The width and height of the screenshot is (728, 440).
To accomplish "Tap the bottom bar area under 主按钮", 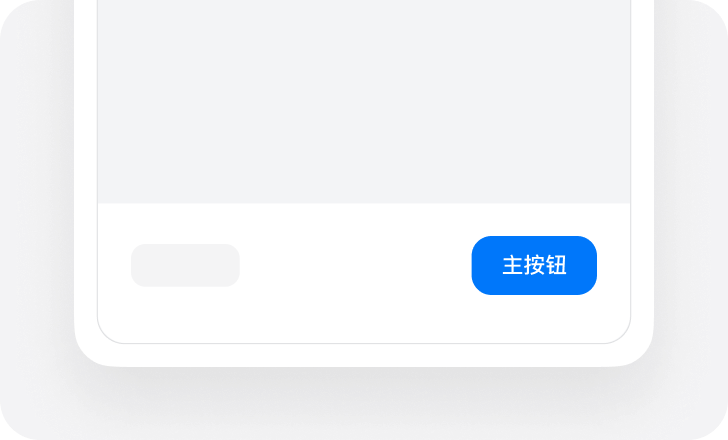I will click(x=534, y=318).
